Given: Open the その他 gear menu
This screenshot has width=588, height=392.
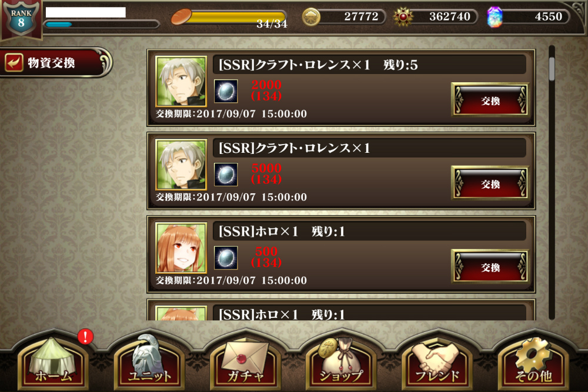Looking at the screenshot, I should coord(533,361).
